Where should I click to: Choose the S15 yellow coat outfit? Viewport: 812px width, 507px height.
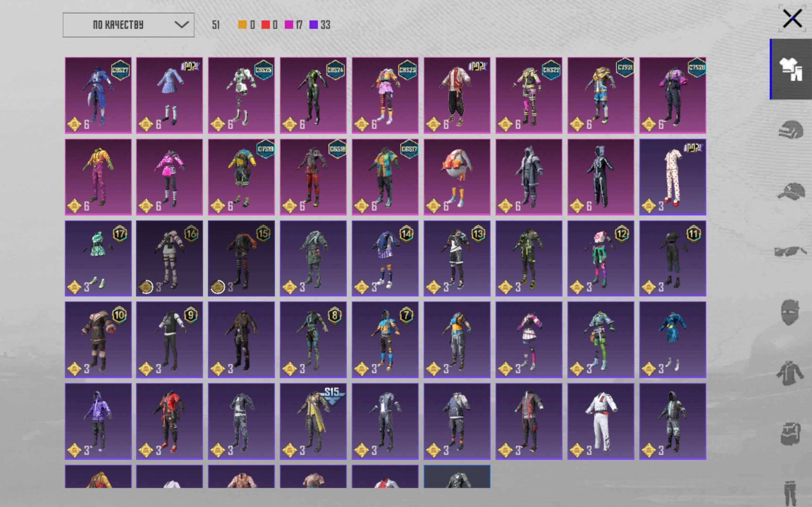313,421
